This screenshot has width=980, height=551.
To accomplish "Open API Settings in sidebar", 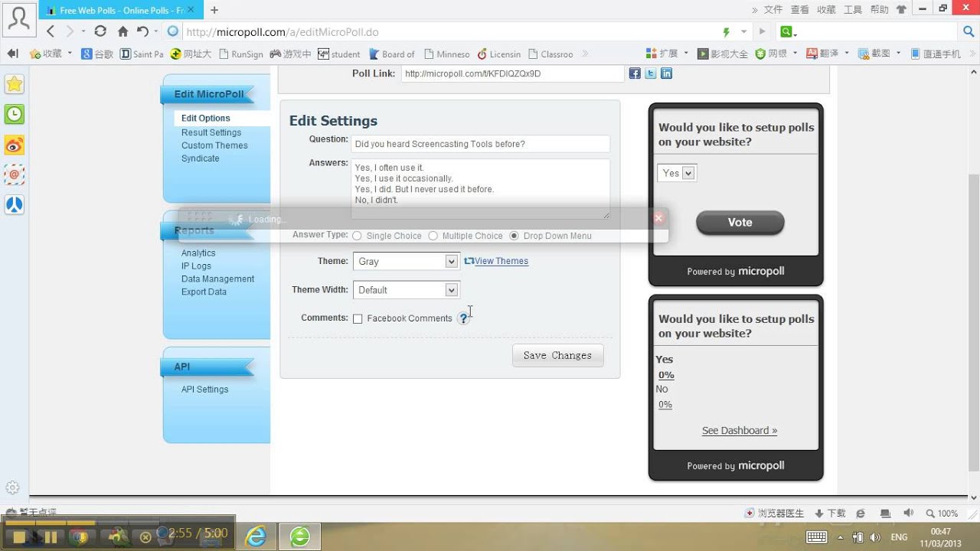I will (204, 390).
